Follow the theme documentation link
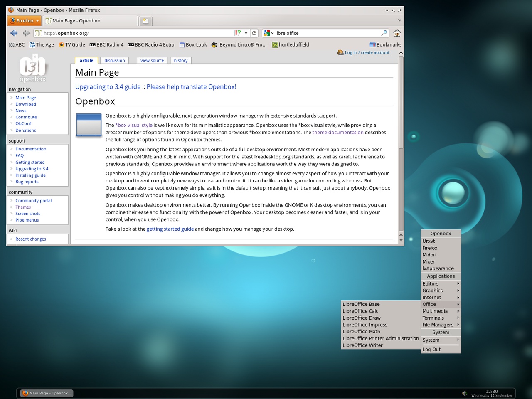This screenshot has height=399, width=532. (338, 133)
